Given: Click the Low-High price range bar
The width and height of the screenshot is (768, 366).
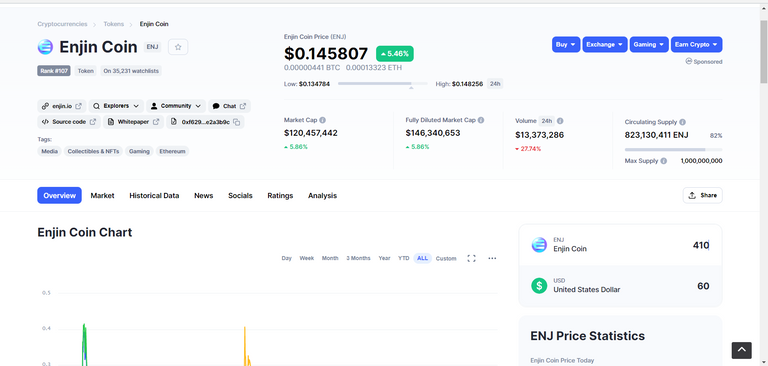Looking at the screenshot, I should point(383,84).
